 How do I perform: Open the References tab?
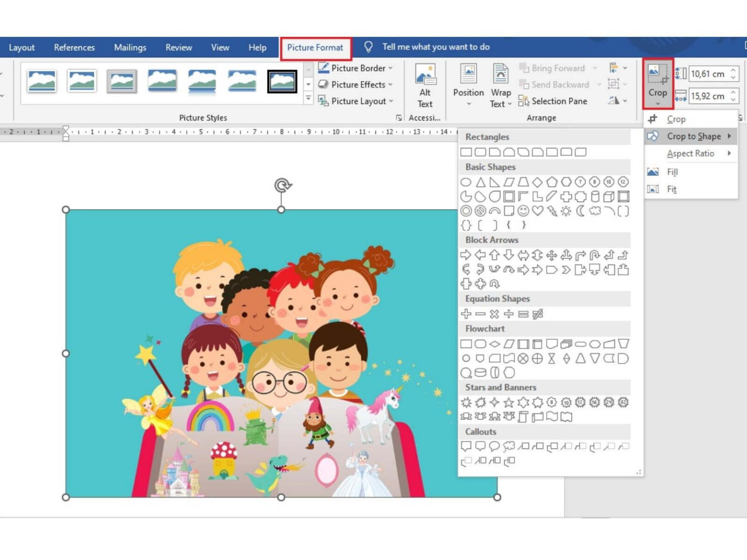click(74, 48)
